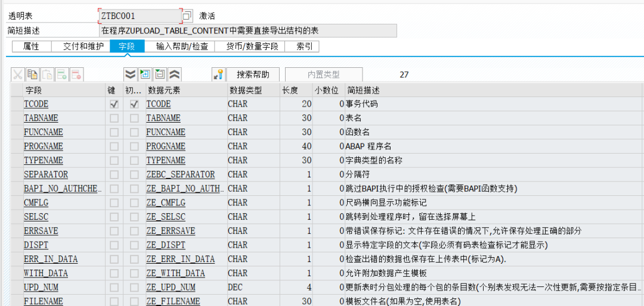Tick initial values checkbox for FUNCNAME

coord(134,132)
